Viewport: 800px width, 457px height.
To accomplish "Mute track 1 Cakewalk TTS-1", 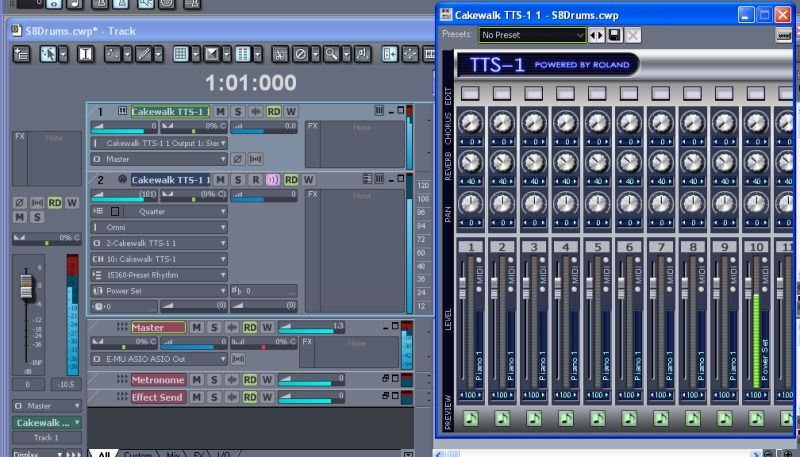I will (220, 111).
